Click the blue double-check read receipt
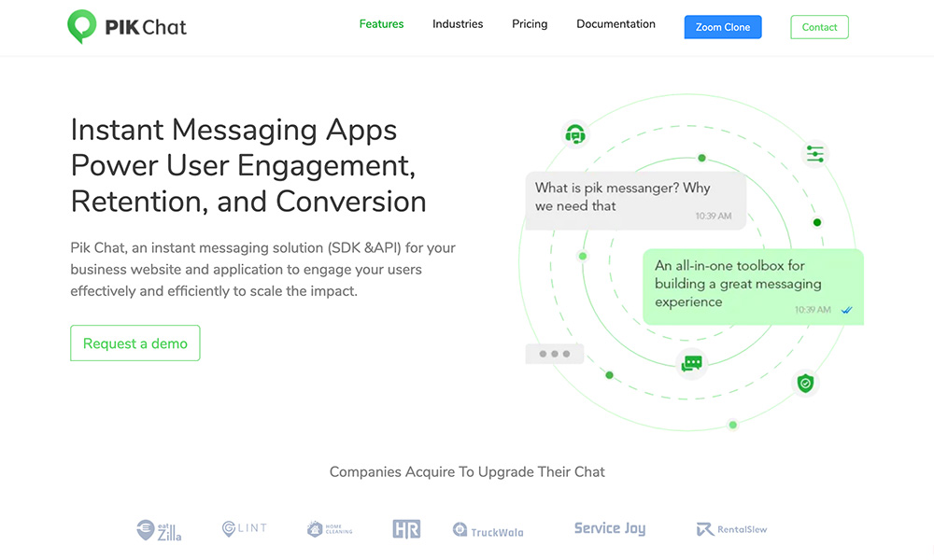Screen dimensions: 934x560 pyautogui.click(x=846, y=310)
